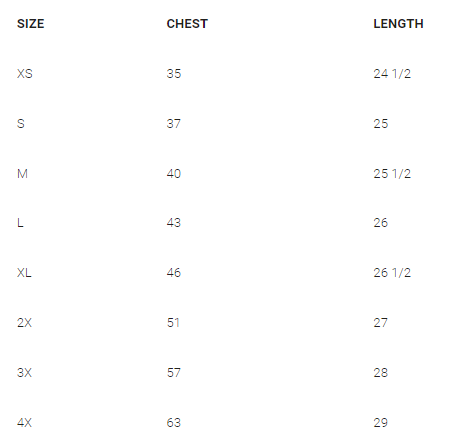Click chest value 57 for 3X
This screenshot has width=456, height=448.
click(174, 373)
